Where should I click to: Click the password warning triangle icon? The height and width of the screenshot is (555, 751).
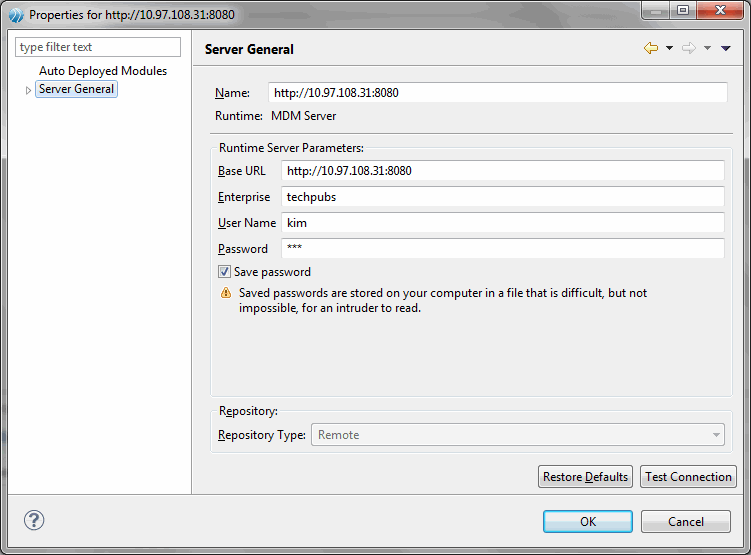click(226, 293)
